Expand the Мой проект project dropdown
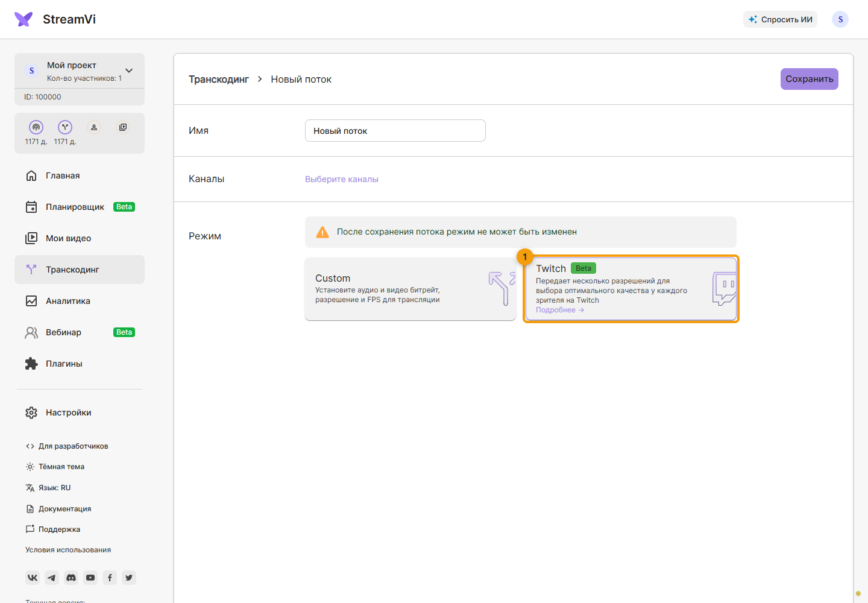 tap(80, 71)
